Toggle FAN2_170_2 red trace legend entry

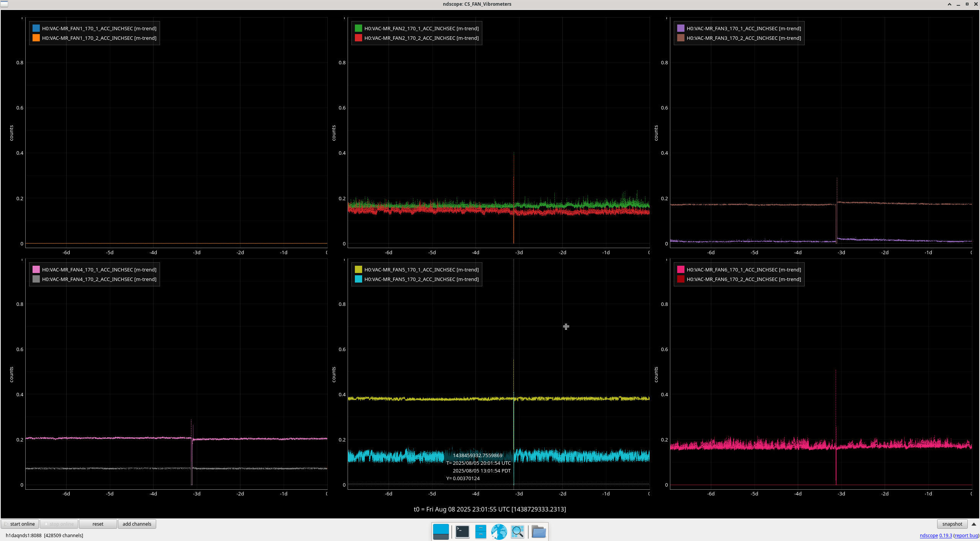click(x=421, y=38)
